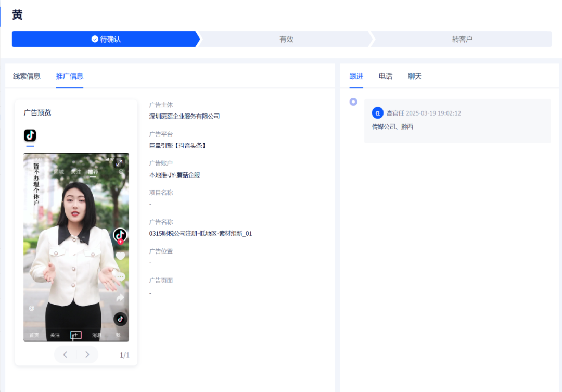Select the 推荐 feed tab inside the video
Image resolution: width=562 pixels, height=392 pixels.
93,171
